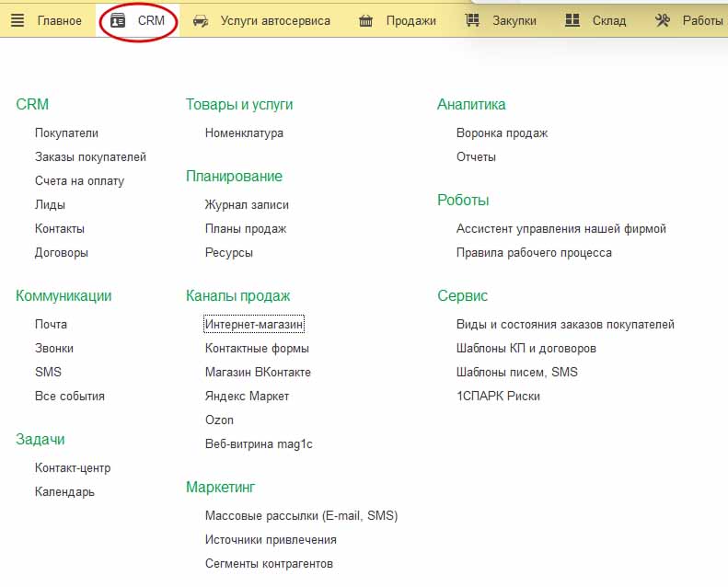The image size is (728, 587).
Task: Click the hamburger menu icon beside Главное
Action: coord(18,20)
